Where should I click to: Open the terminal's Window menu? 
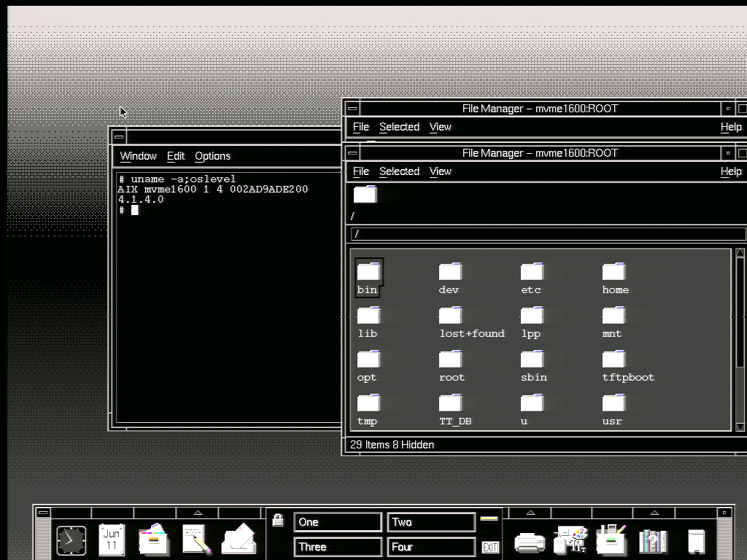138,156
